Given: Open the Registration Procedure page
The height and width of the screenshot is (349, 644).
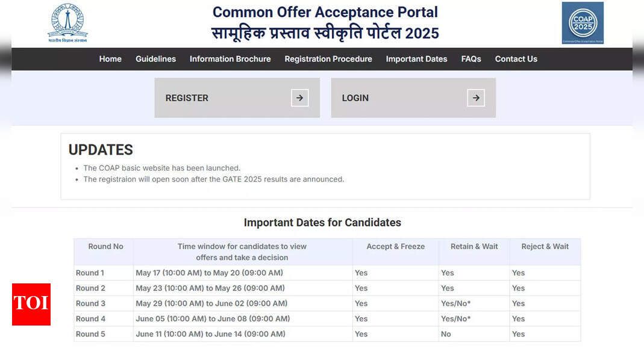Looking at the screenshot, I should (x=328, y=59).
